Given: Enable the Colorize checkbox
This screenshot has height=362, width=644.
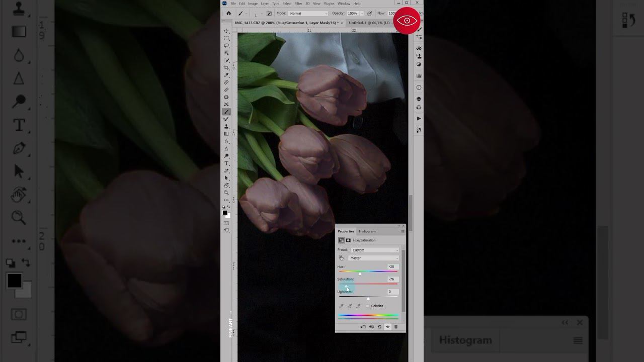Looking at the screenshot, I should coord(368,306).
